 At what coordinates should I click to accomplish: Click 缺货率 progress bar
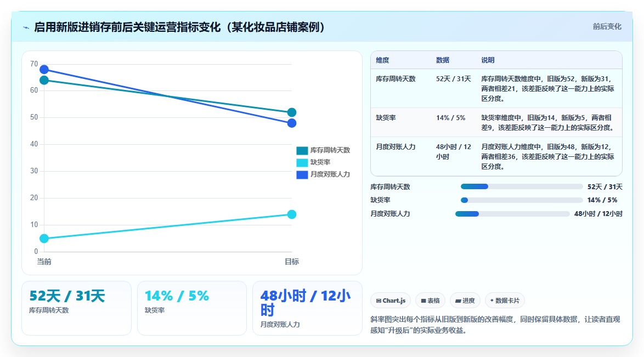click(522, 200)
